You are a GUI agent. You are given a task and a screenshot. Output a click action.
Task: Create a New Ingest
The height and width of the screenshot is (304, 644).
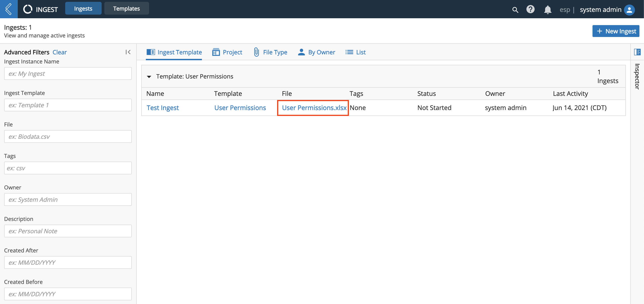pos(616,31)
